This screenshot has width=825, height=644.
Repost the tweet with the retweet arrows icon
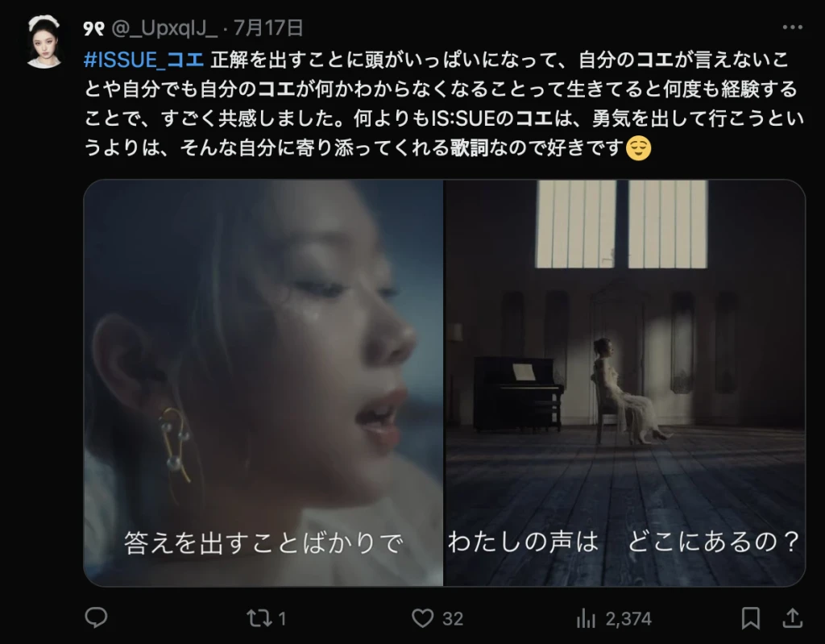pyautogui.click(x=259, y=617)
